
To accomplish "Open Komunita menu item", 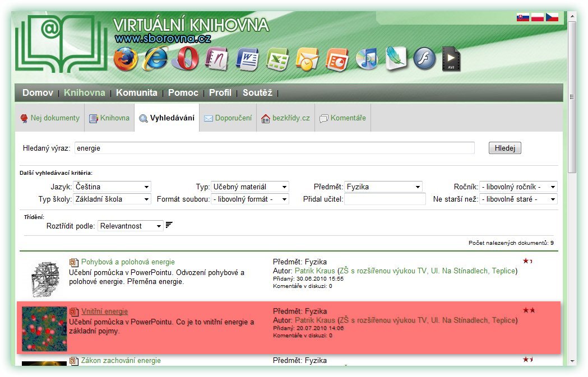I will pos(137,92).
